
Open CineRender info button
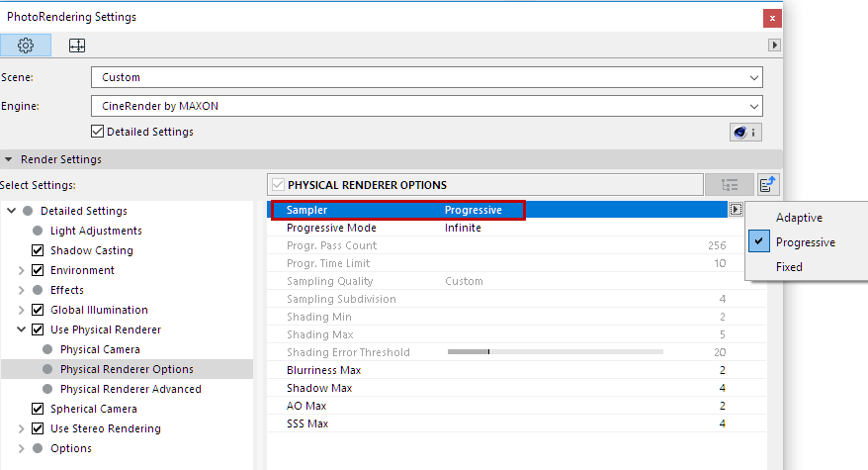pyautogui.click(x=745, y=132)
